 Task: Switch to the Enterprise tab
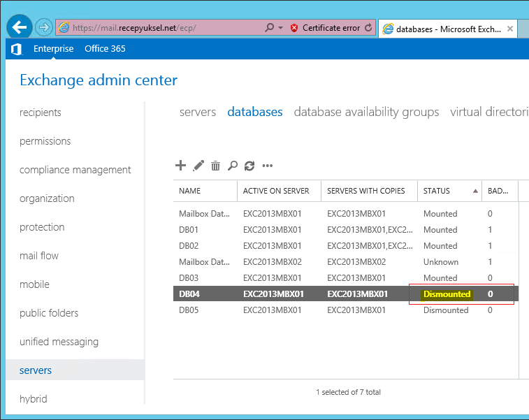53,49
